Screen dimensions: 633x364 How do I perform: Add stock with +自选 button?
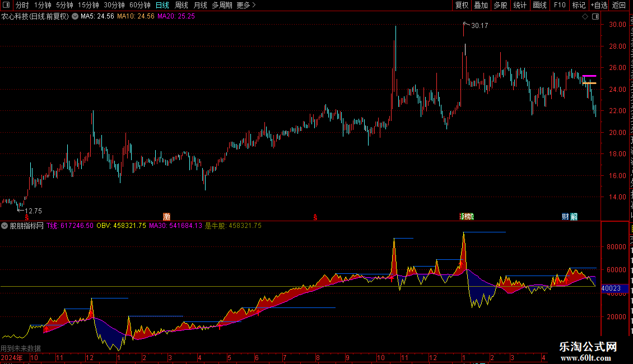tap(599, 5)
